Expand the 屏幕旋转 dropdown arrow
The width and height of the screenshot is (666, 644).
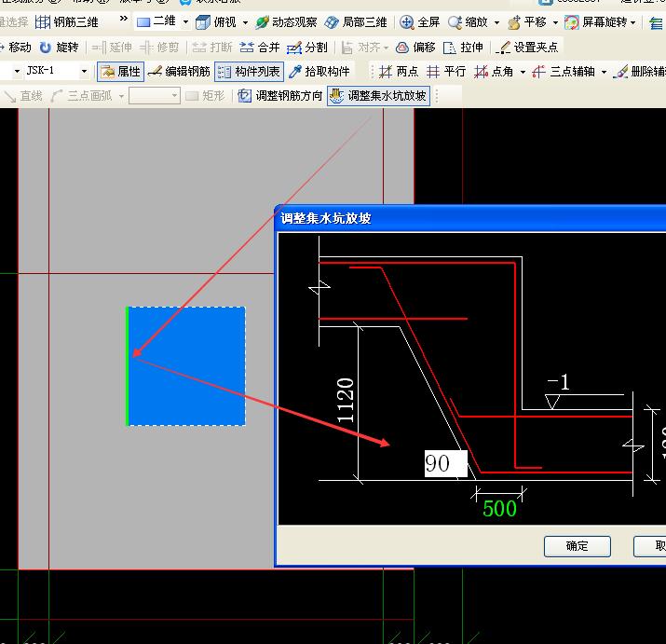click(x=632, y=22)
